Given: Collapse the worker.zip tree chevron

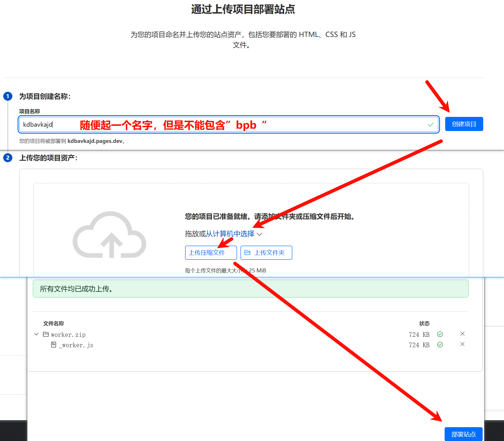Looking at the screenshot, I should (x=36, y=334).
